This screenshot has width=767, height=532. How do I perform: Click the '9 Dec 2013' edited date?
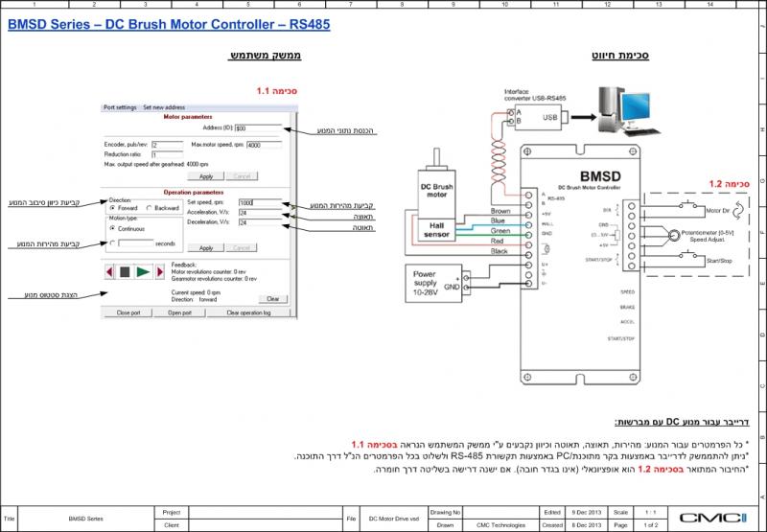[587, 513]
